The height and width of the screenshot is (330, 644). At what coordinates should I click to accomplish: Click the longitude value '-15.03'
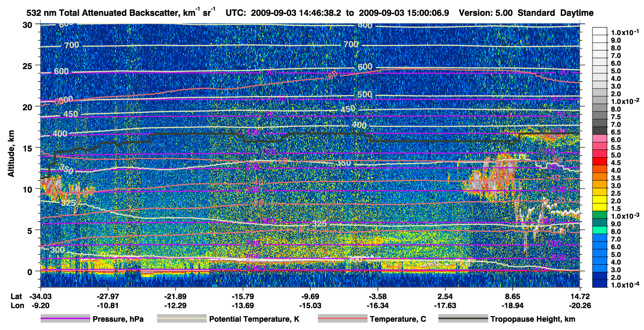pos(310,305)
